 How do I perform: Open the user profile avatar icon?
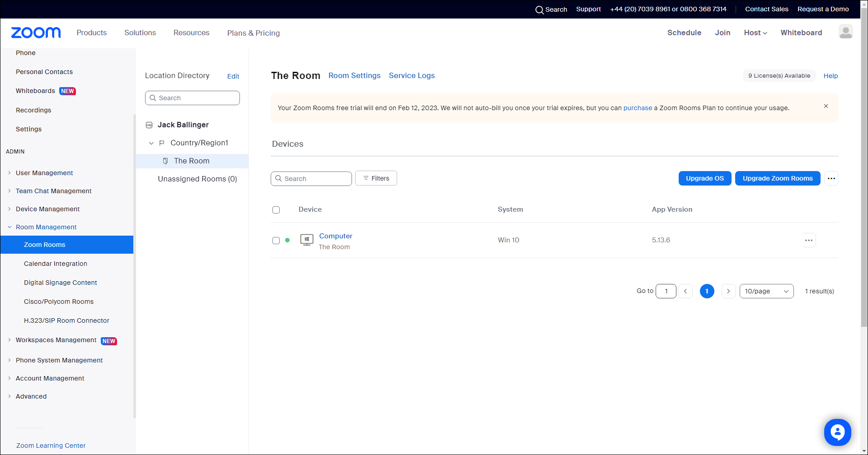pyautogui.click(x=845, y=32)
